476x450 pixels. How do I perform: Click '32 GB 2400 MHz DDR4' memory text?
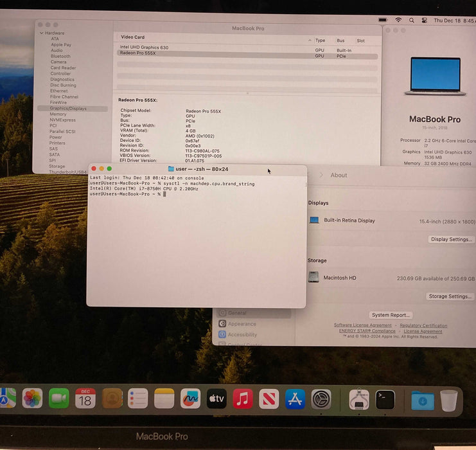coord(448,164)
